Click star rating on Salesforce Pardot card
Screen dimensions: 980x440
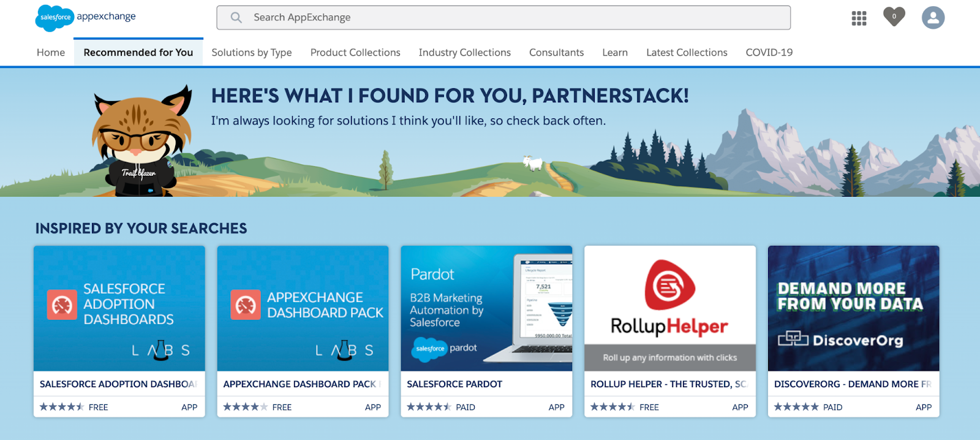[429, 407]
